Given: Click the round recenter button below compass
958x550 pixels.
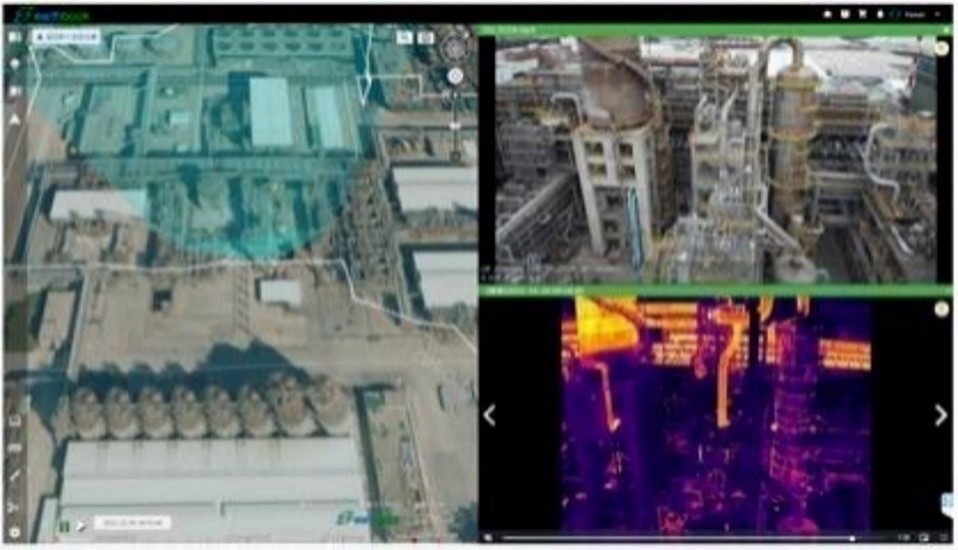Looking at the screenshot, I should pos(455,76).
